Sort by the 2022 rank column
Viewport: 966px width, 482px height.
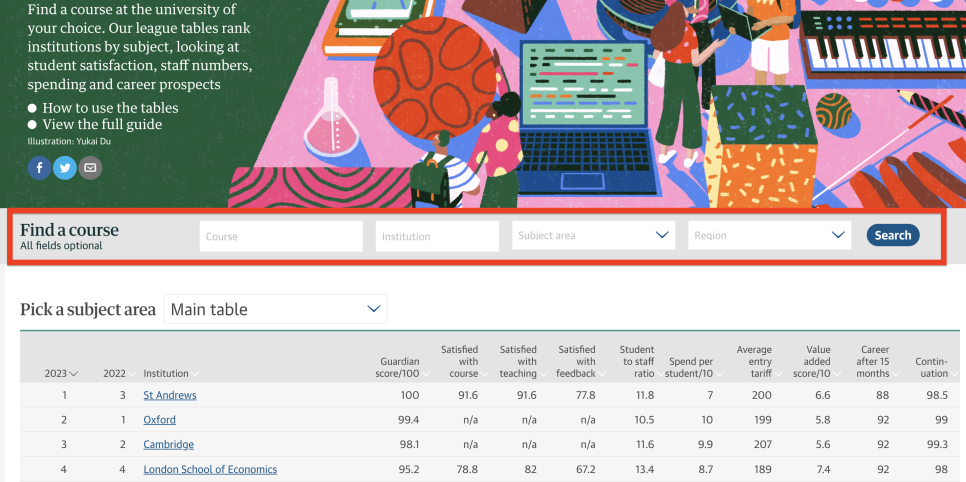click(x=120, y=374)
